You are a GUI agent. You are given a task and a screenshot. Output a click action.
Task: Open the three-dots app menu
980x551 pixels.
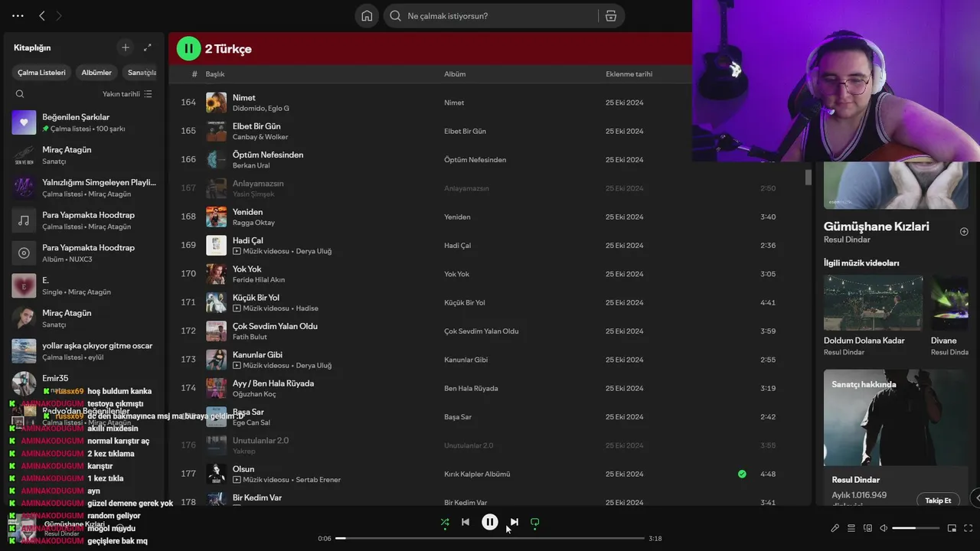(18, 15)
